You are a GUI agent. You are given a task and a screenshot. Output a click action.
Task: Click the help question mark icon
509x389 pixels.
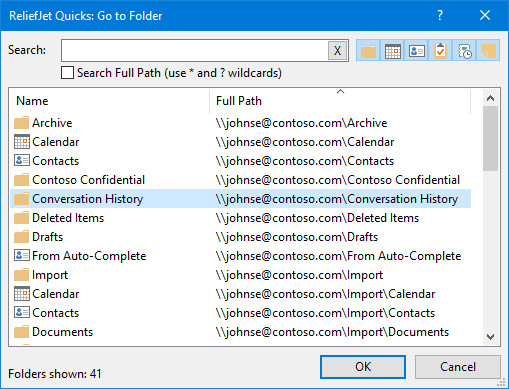pyautogui.click(x=440, y=15)
